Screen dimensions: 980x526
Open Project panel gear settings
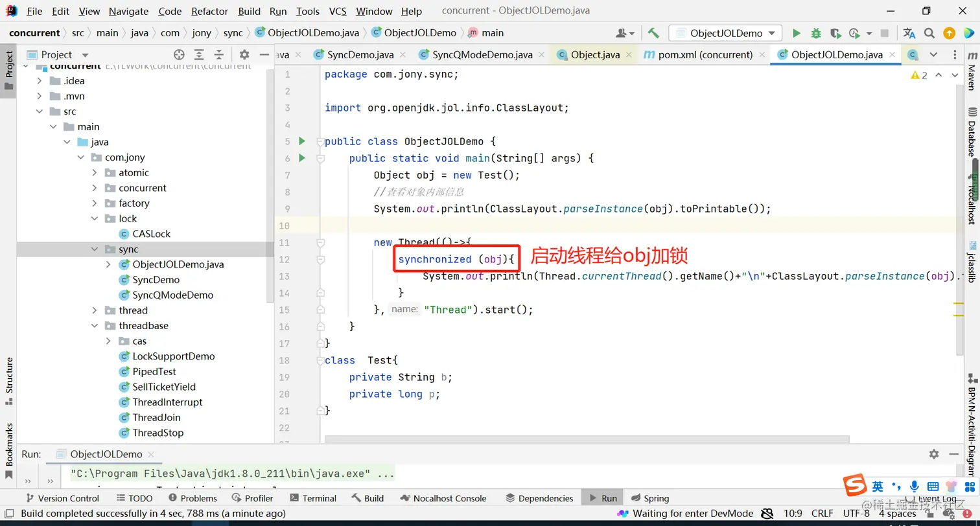click(244, 55)
